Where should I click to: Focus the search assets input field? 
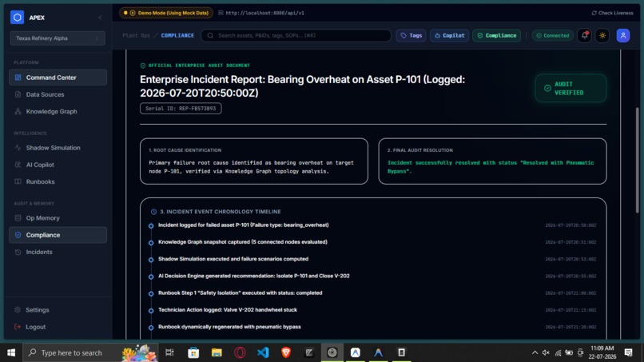[296, 35]
